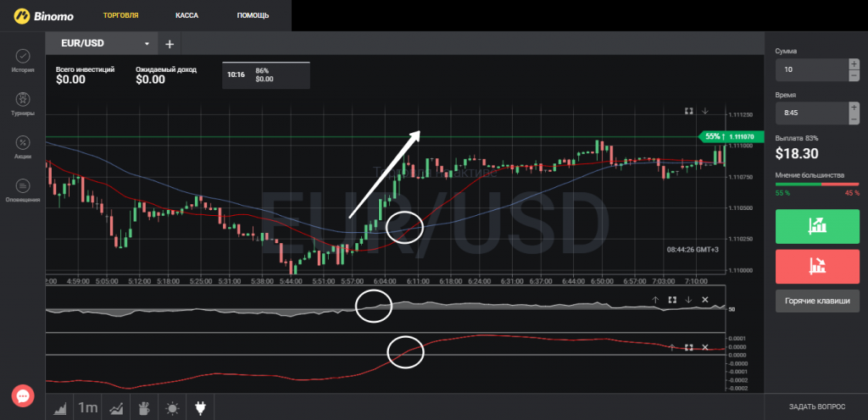
Task: Increase Сумма with plus stepper
Action: tap(854, 64)
